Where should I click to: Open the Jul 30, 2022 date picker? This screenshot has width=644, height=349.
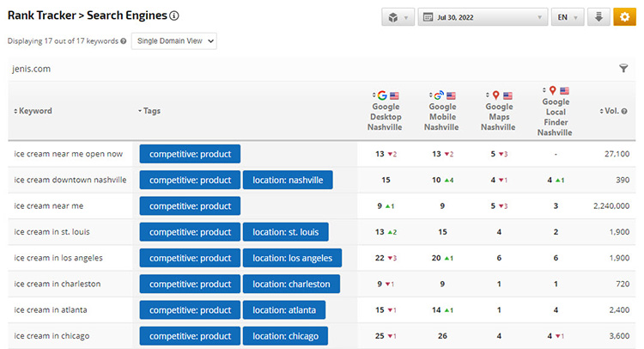[x=482, y=16]
